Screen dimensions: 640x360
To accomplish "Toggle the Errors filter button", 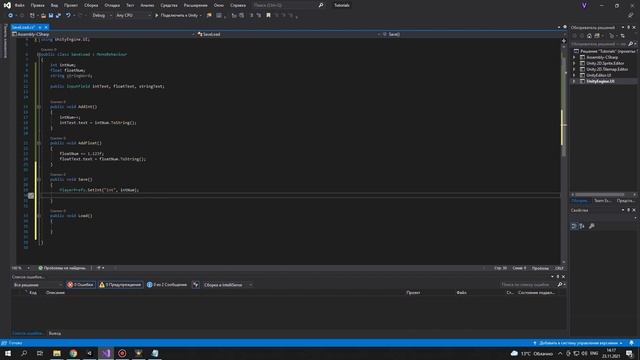I will pyautogui.click(x=80, y=284).
